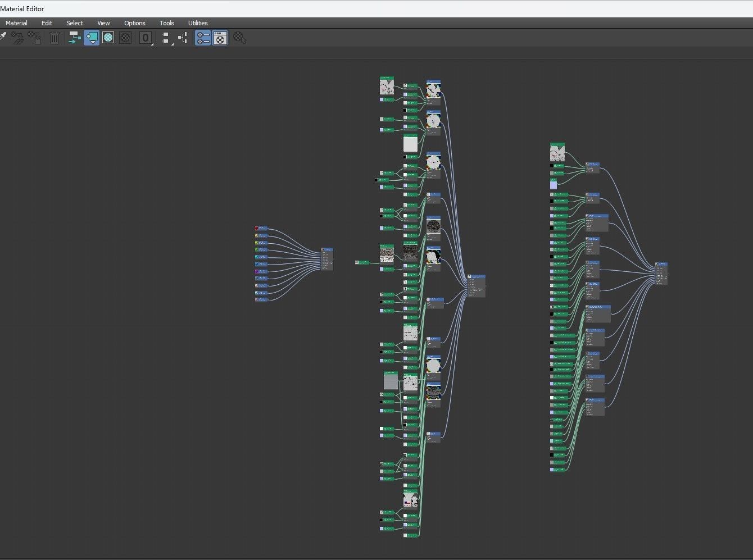Viewport: 753px width, 560px height.
Task: Select the right cluster's hub material node
Action: pyautogui.click(x=661, y=274)
